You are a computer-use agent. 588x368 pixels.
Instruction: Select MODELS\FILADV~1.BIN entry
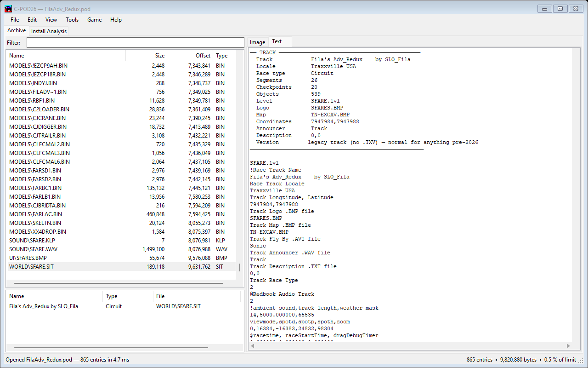coord(121,92)
